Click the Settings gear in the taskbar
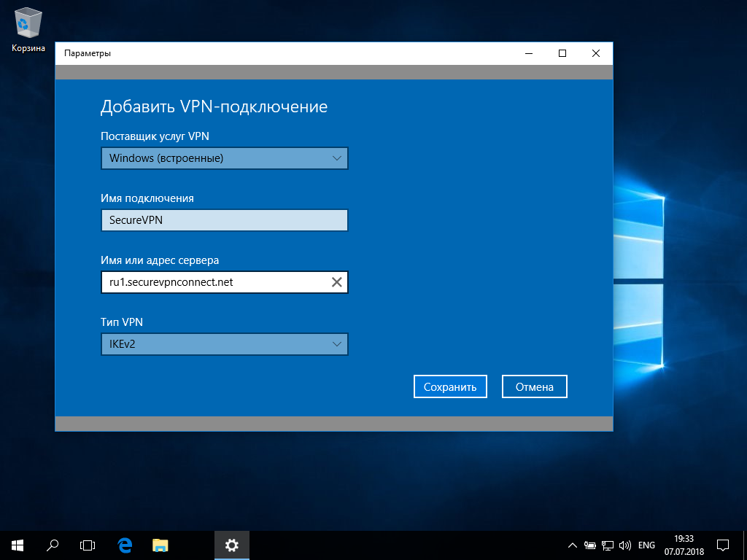The height and width of the screenshot is (560, 747). [231, 545]
